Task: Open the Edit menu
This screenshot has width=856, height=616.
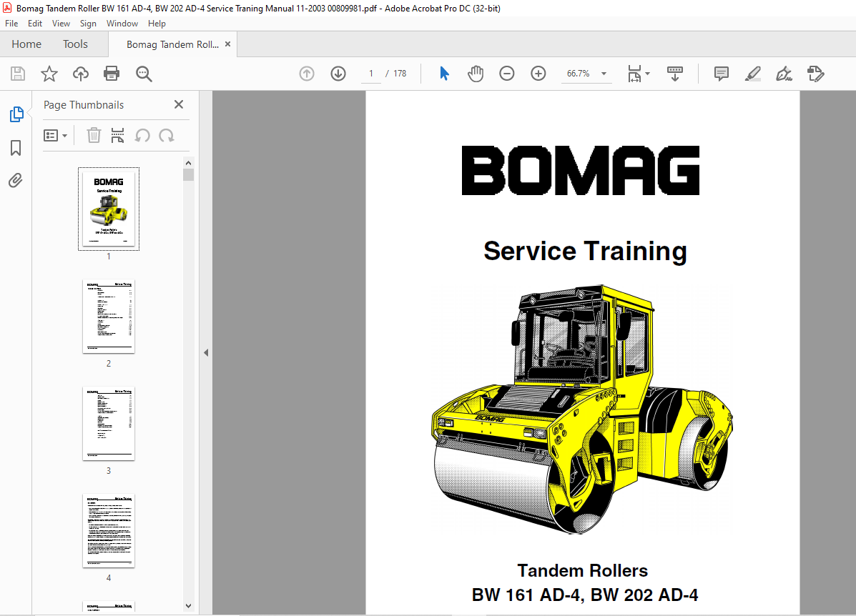Action: pos(35,24)
